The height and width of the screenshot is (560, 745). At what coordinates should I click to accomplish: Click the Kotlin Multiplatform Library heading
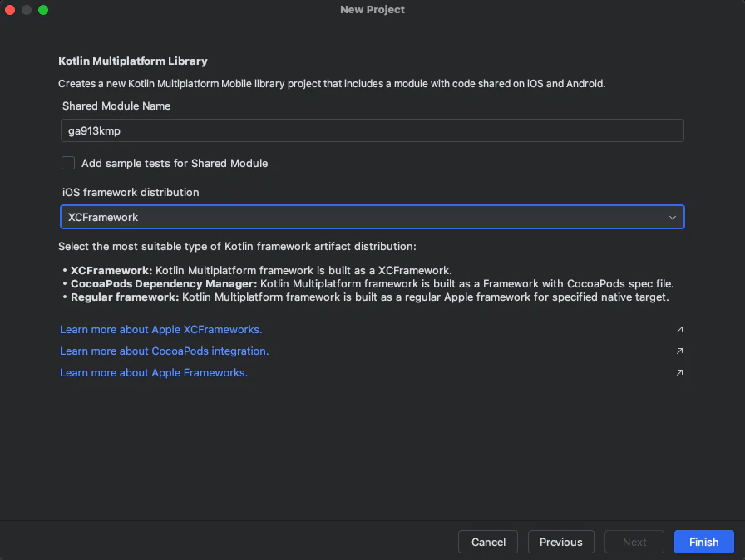(x=133, y=61)
